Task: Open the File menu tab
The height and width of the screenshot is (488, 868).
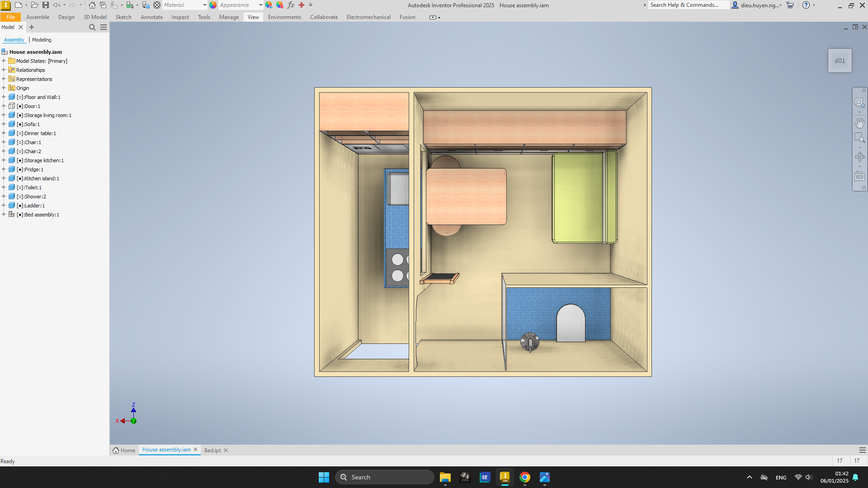Action: (x=11, y=17)
